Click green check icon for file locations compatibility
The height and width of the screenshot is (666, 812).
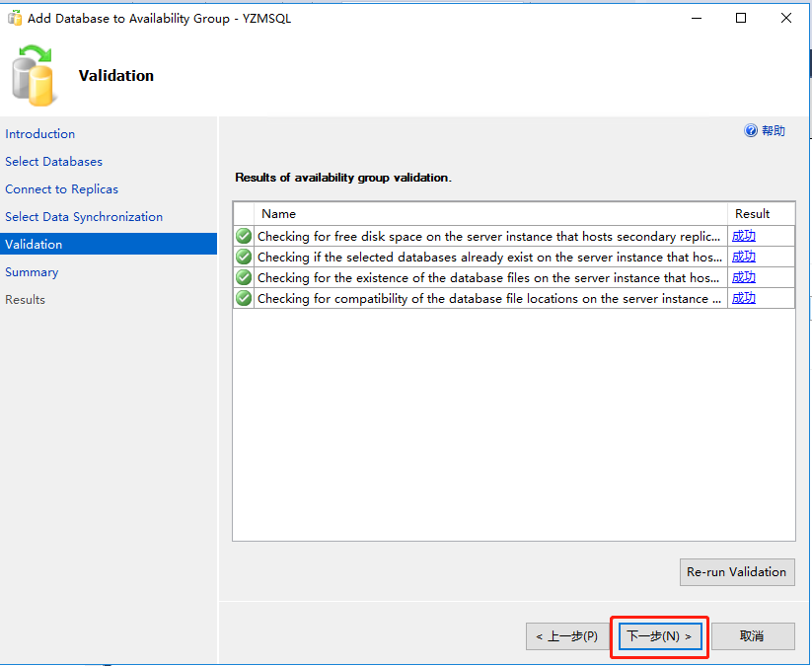click(244, 298)
